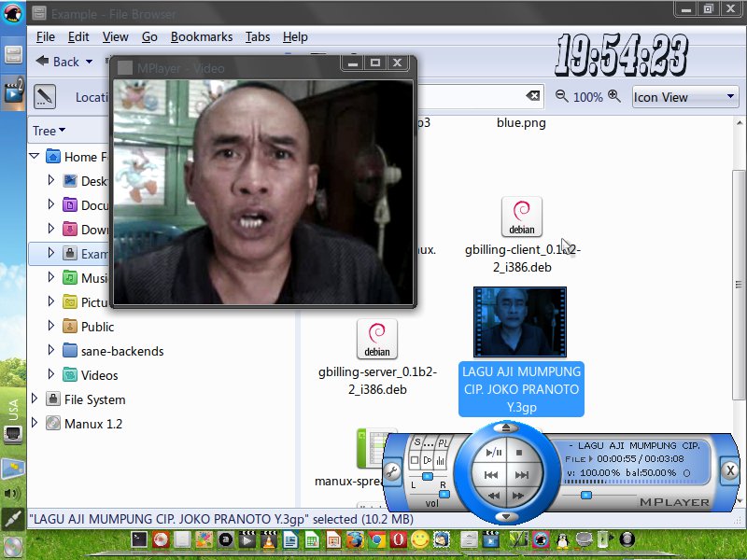Open the yellow smiley icon in dock
747x560 pixels.
coord(419,540)
